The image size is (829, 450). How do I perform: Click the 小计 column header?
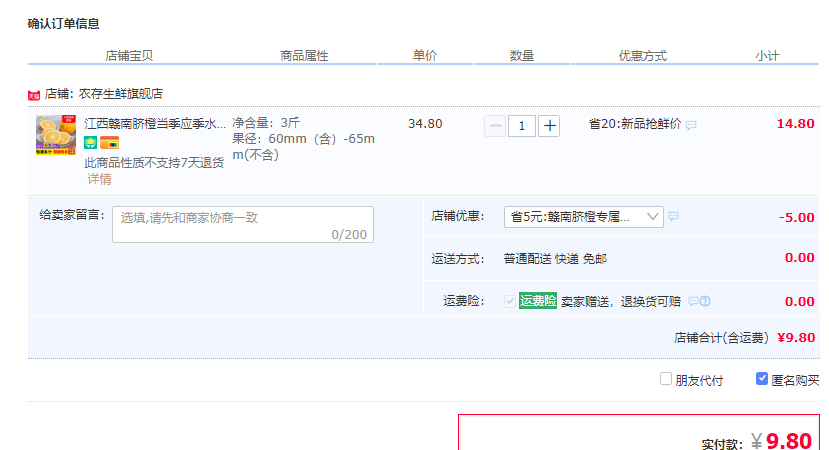767,56
